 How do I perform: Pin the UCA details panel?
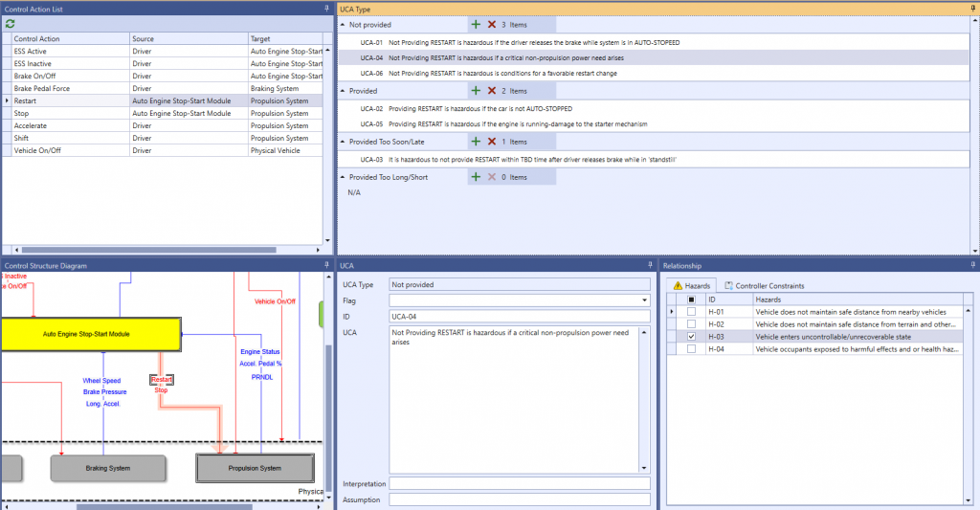point(650,265)
